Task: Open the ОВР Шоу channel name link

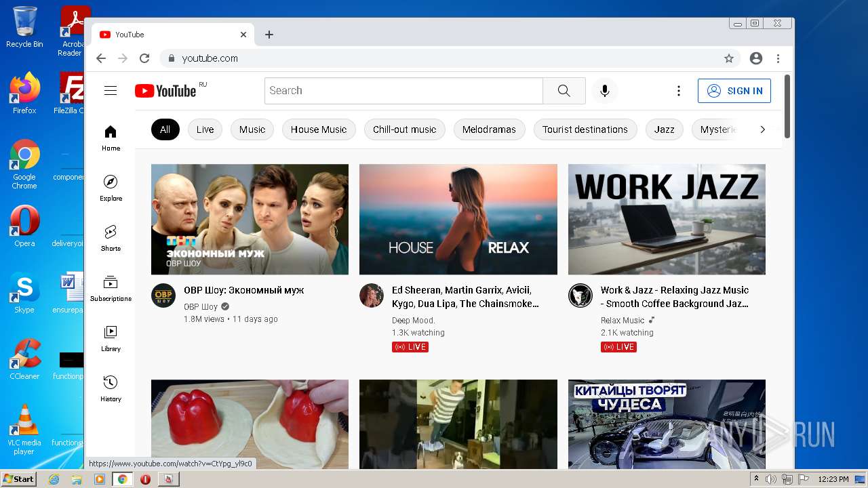Action: pos(201,306)
